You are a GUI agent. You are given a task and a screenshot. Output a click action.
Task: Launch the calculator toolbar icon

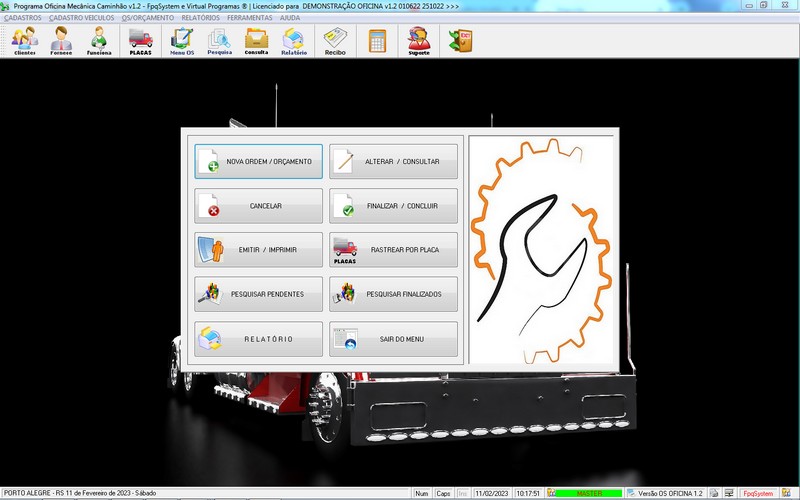(x=378, y=41)
